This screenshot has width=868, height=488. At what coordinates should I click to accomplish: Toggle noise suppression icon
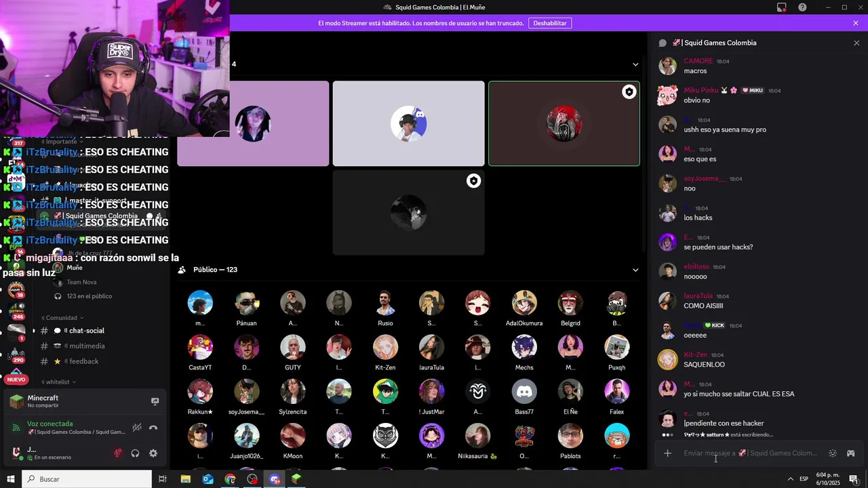click(137, 428)
